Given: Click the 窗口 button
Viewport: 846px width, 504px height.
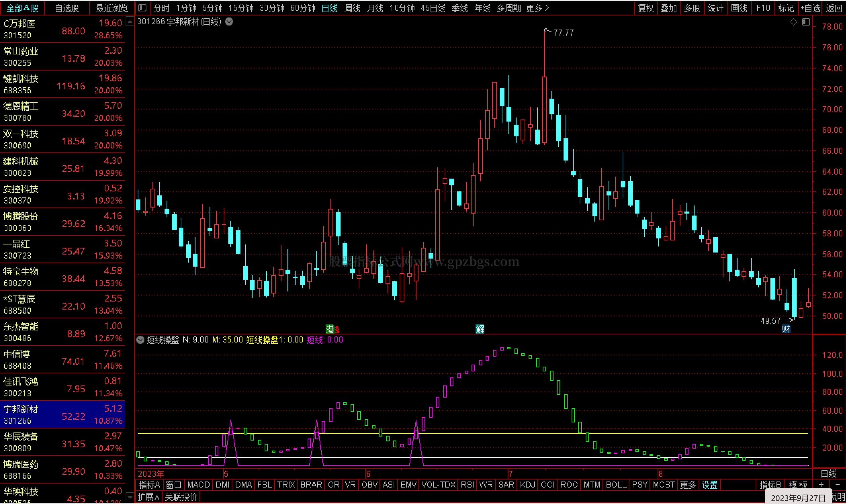Looking at the screenshot, I should pos(174,485).
